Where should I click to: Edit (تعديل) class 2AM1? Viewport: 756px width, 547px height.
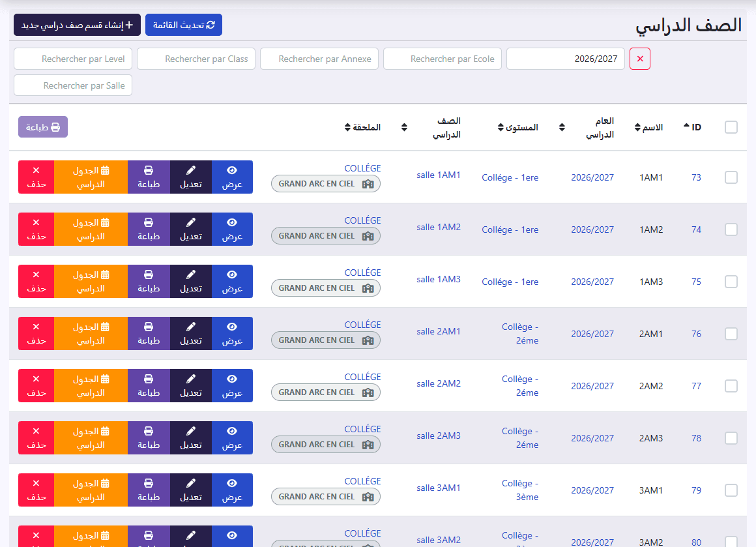191,333
